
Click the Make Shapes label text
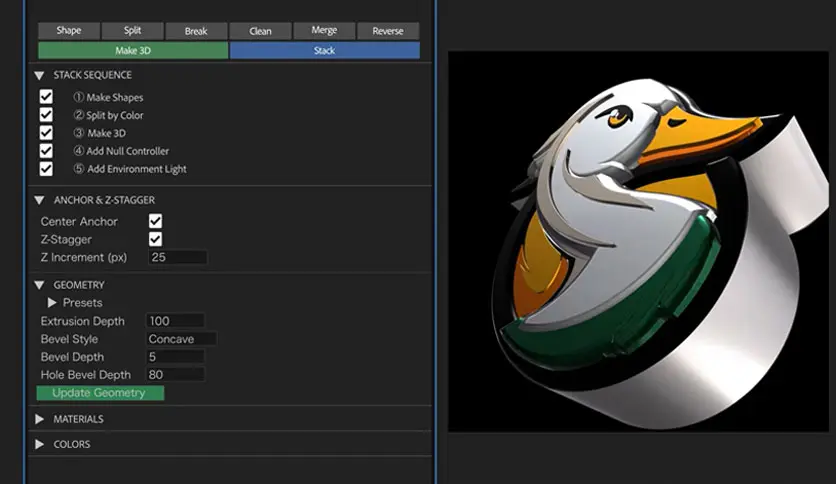point(115,98)
